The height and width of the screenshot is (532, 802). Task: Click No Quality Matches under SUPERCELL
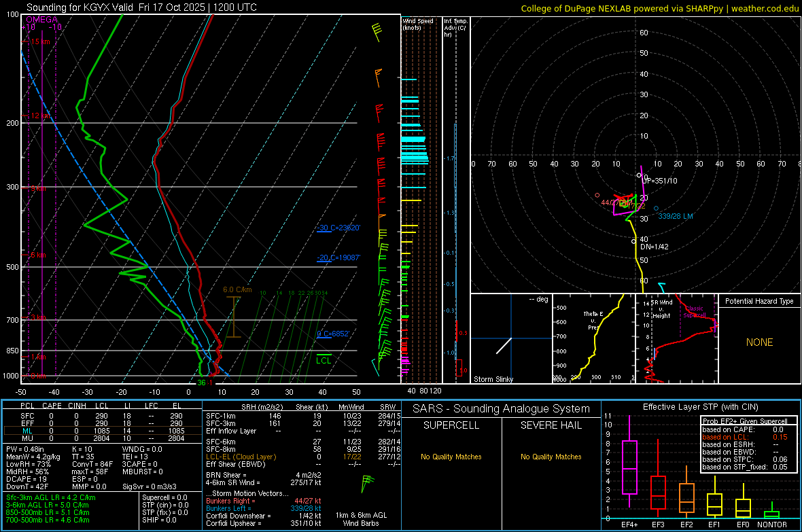pos(451,457)
